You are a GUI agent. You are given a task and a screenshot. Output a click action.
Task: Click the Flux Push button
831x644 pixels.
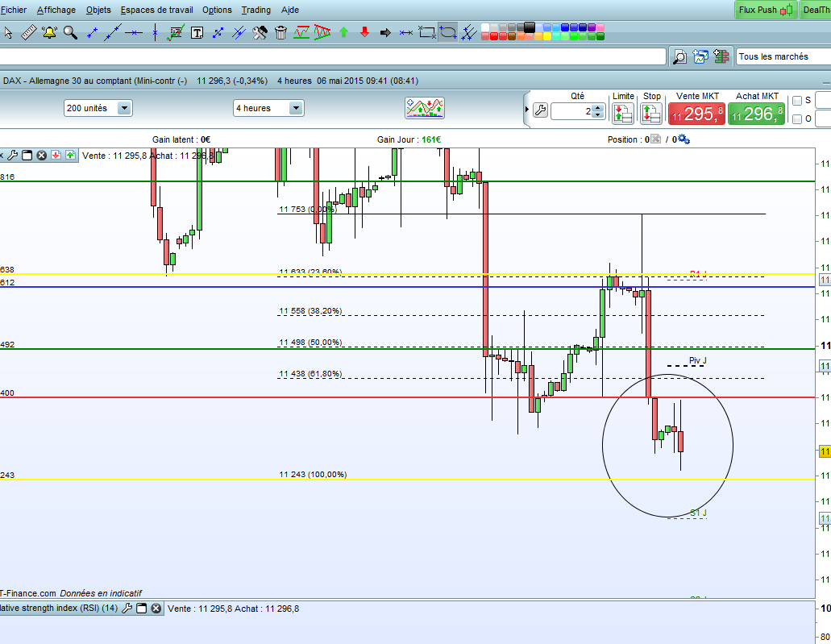point(766,10)
